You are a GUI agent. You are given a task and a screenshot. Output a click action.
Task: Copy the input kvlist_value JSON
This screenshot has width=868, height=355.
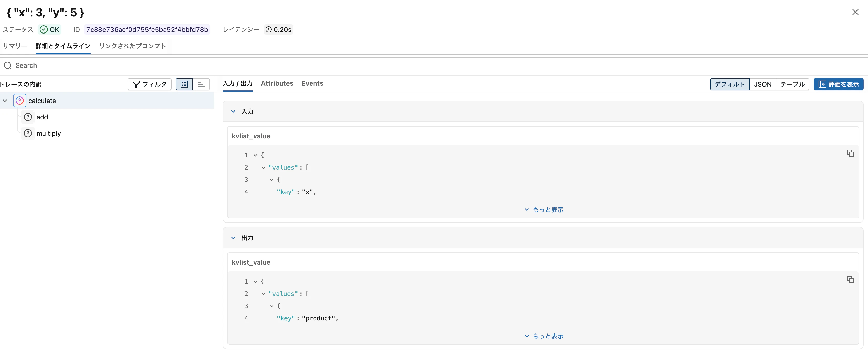click(x=850, y=153)
